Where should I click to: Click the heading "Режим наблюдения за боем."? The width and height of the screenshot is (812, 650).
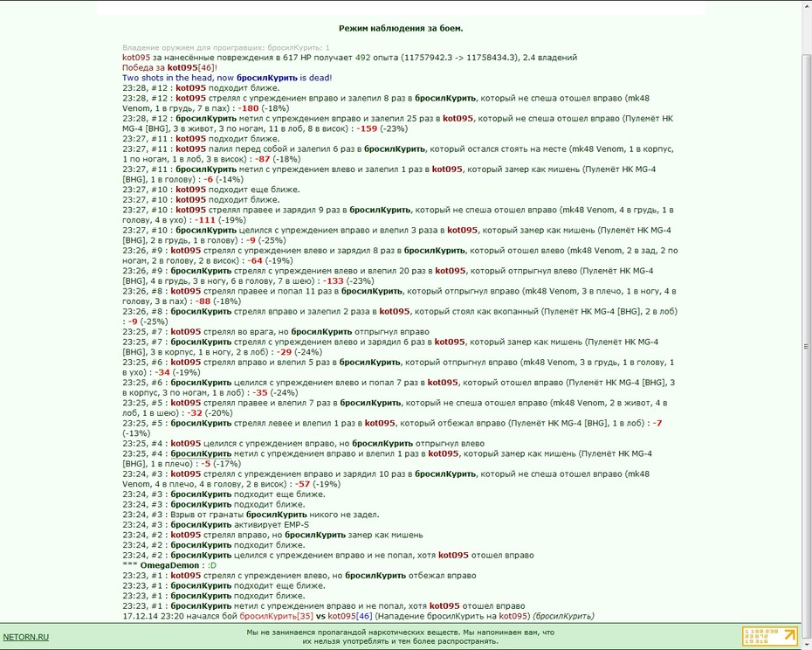click(x=401, y=29)
